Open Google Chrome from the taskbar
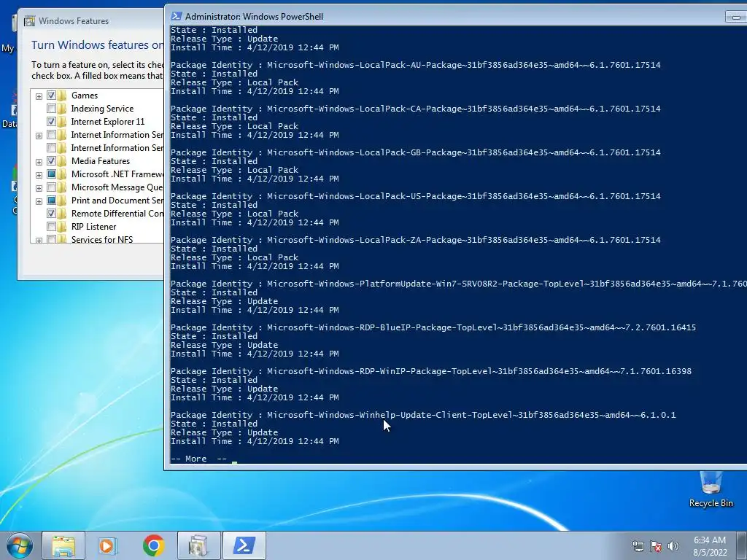Screen dimensions: 747x560 click(x=153, y=545)
